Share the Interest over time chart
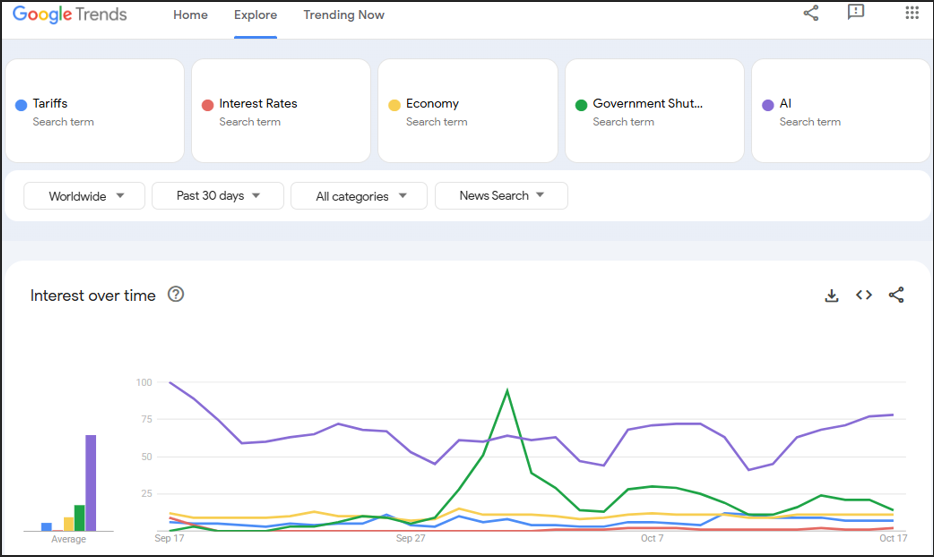This screenshot has height=557, width=934. pos(896,295)
